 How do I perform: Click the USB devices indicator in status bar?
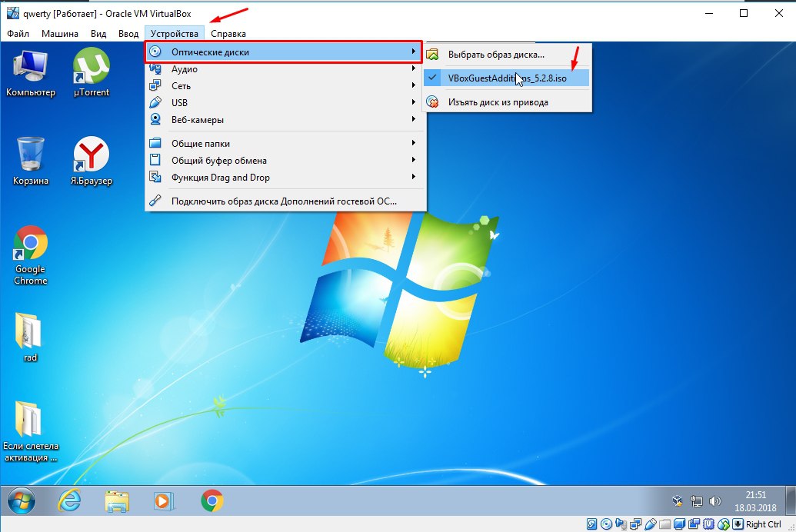pos(651,524)
